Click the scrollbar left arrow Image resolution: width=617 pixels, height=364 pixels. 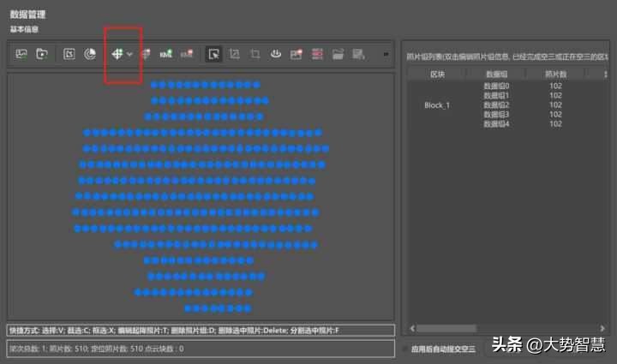point(412,328)
